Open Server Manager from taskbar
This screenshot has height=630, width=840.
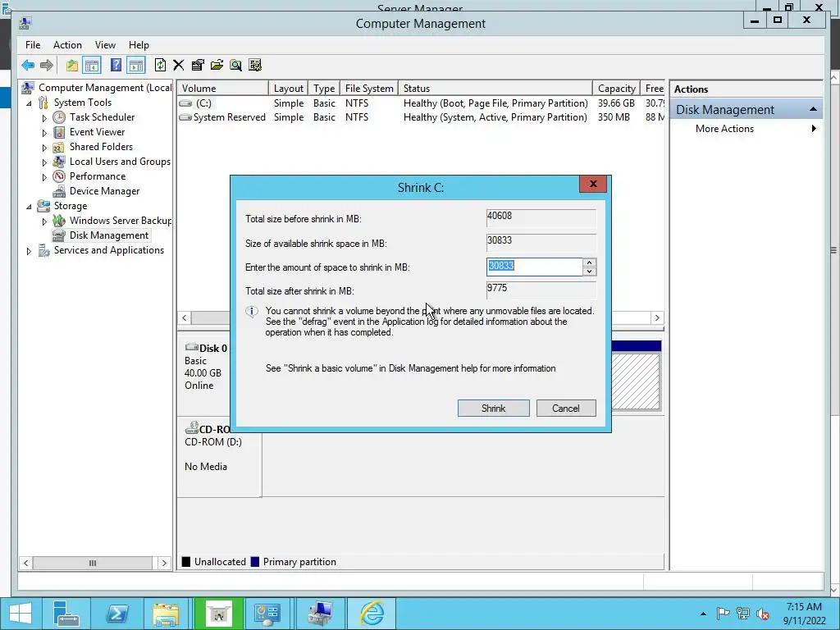coord(66,614)
